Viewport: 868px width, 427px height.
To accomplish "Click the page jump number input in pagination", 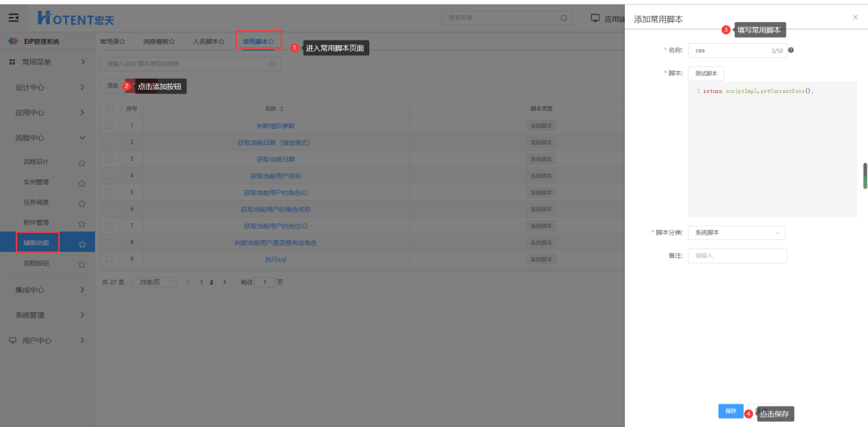I will [x=265, y=282].
